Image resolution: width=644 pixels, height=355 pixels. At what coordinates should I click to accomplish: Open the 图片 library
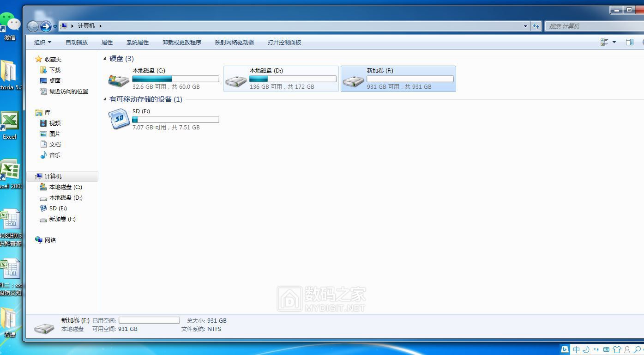pos(54,134)
